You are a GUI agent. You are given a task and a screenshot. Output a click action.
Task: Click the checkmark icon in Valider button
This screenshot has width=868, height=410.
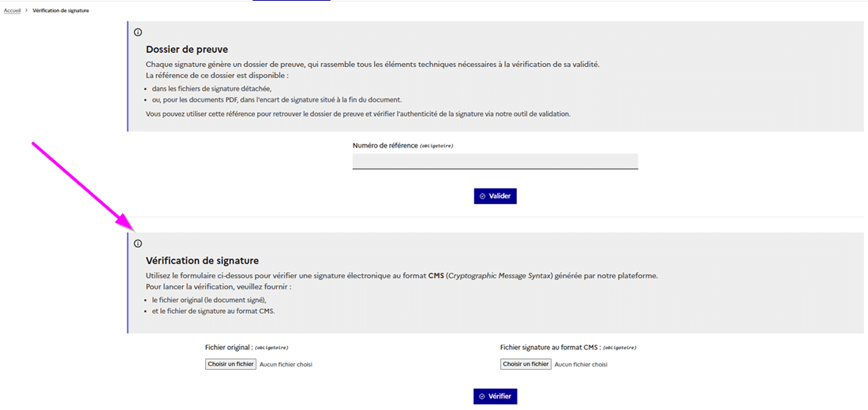(482, 196)
